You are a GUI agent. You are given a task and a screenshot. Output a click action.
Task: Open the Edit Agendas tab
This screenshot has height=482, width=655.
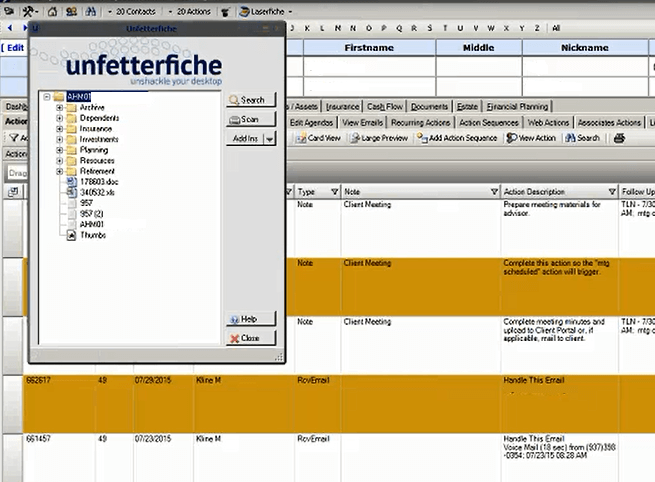[311, 123]
